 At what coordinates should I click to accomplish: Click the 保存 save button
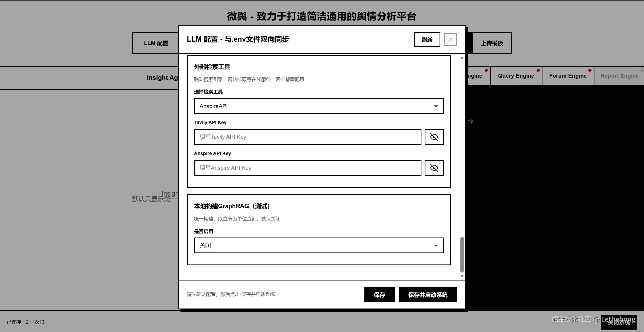(379, 295)
